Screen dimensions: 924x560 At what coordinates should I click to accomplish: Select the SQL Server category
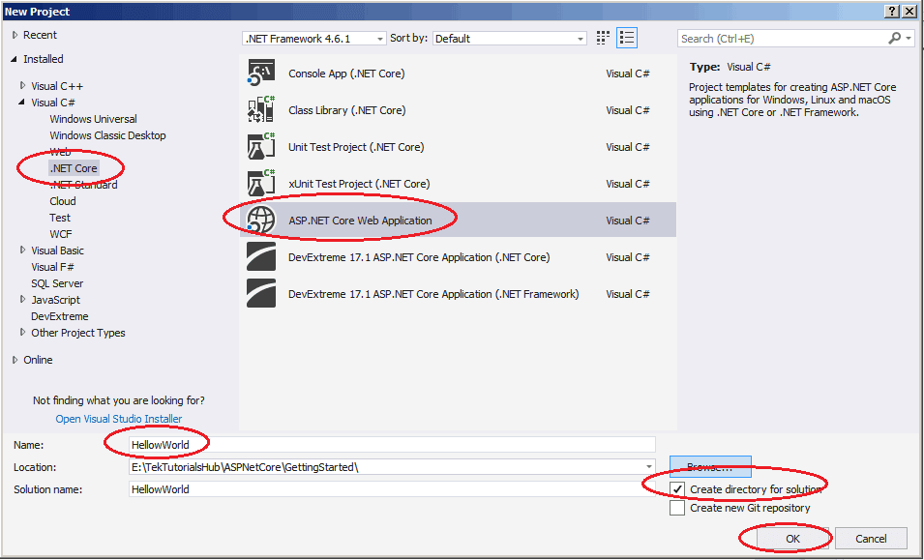click(x=57, y=283)
